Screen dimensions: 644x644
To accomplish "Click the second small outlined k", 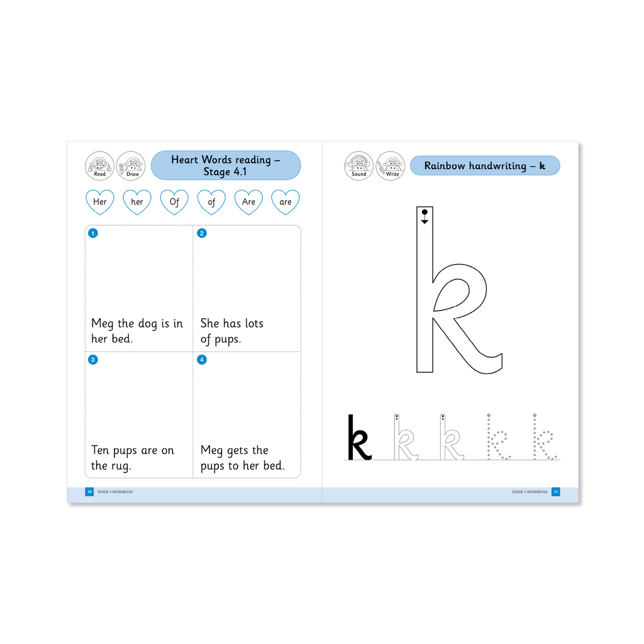I will [452, 437].
